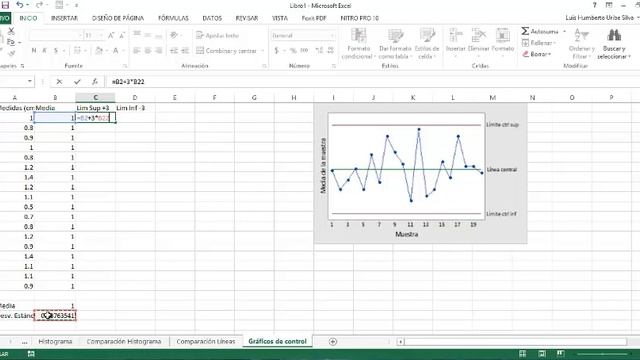
Task: Center cell text horizontally
Action: (148, 51)
